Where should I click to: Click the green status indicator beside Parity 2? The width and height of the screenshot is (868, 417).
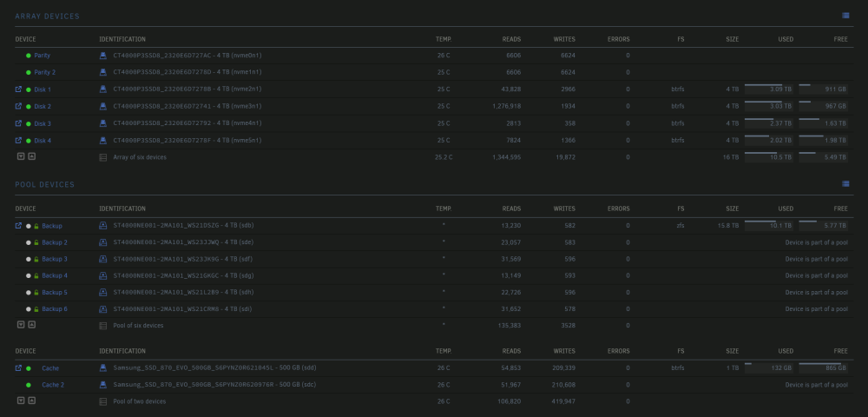(x=29, y=73)
